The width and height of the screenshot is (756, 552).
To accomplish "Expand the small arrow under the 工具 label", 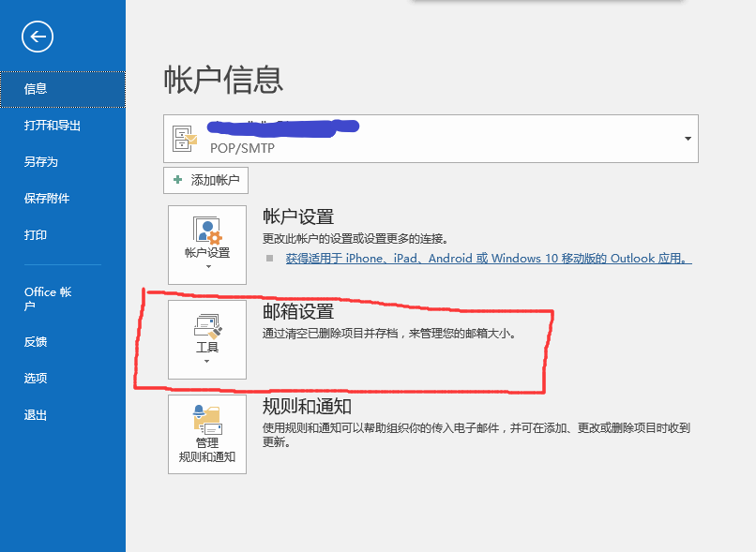I will 207,361.
